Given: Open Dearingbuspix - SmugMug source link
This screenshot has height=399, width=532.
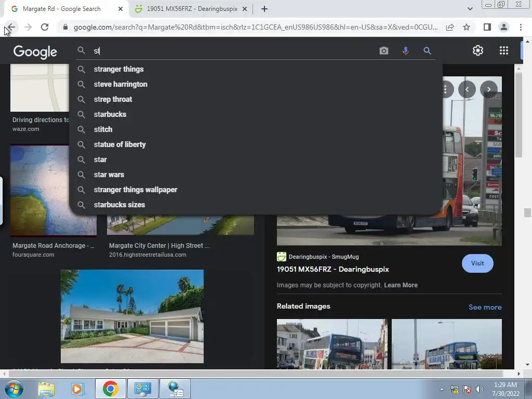Looking at the screenshot, I should tap(323, 257).
